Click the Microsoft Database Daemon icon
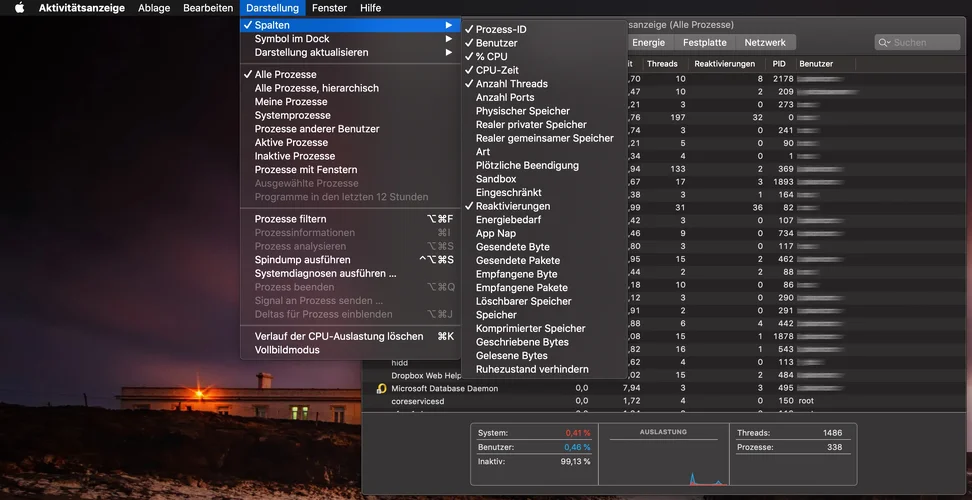Screen dimensions: 972x500 point(381,388)
